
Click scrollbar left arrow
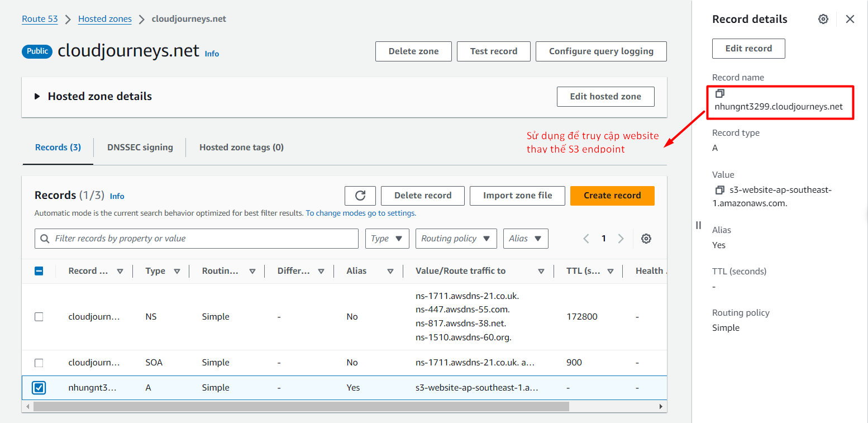(x=27, y=407)
